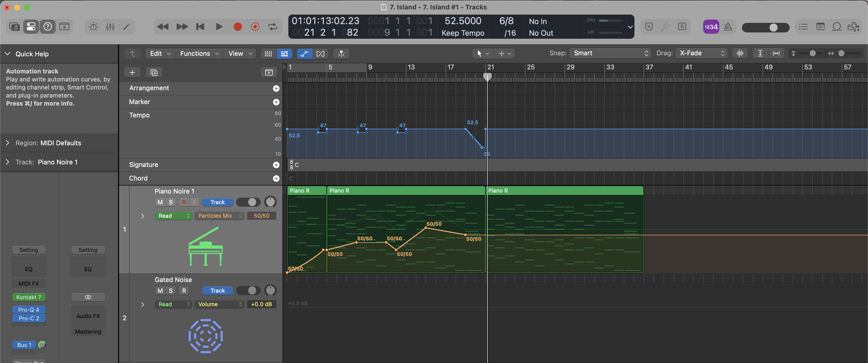Open the Loop Browser icon
Screen dimensions: 868x363
pos(837,27)
